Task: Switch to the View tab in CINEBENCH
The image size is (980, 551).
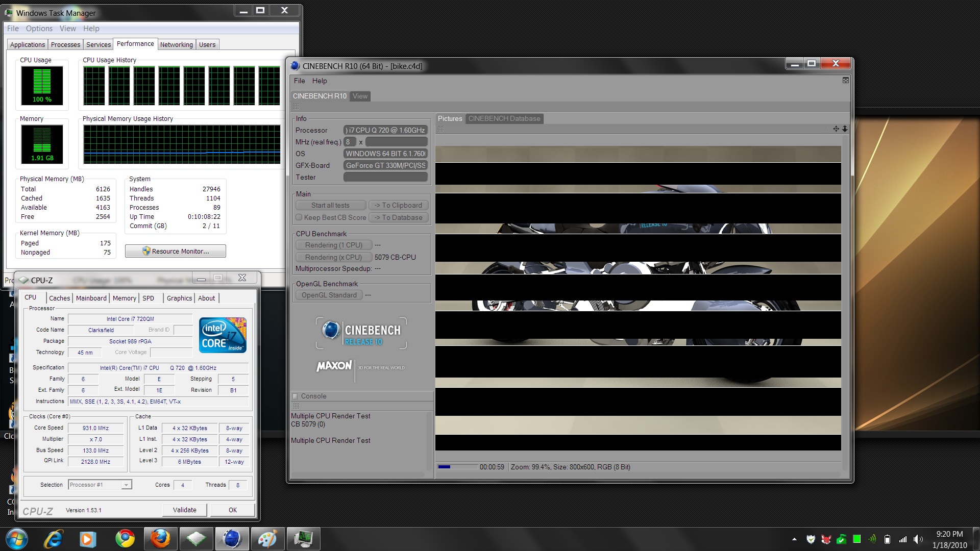Action: tap(360, 96)
